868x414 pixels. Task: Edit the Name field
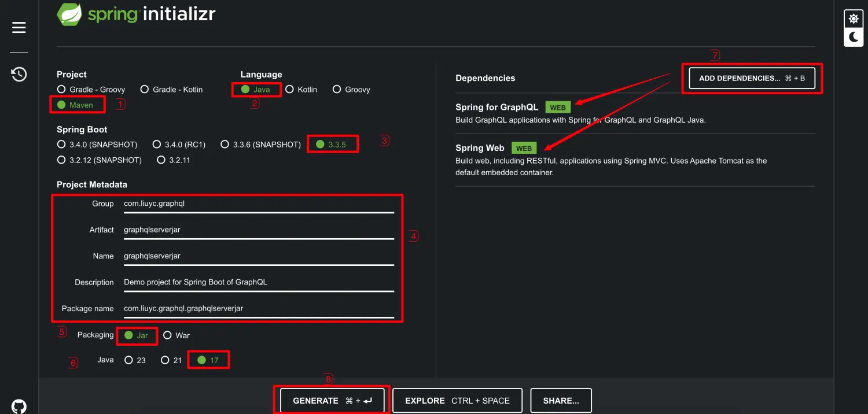[259, 256]
